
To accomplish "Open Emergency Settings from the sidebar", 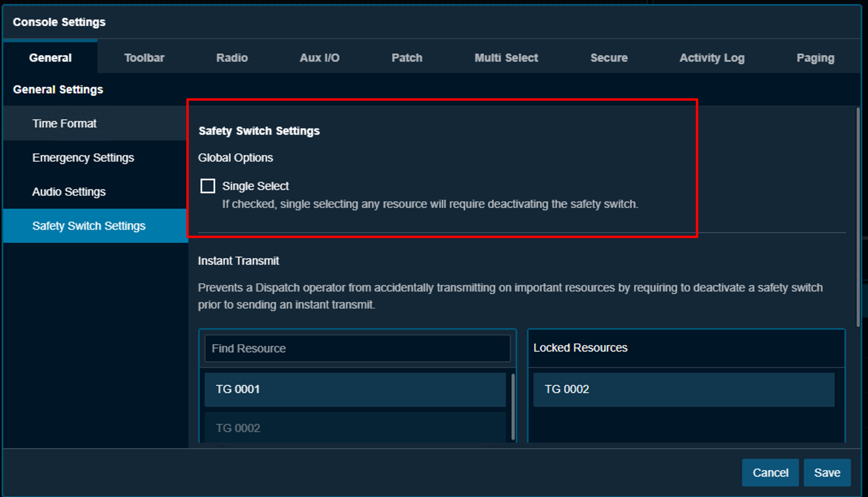I will (x=83, y=157).
